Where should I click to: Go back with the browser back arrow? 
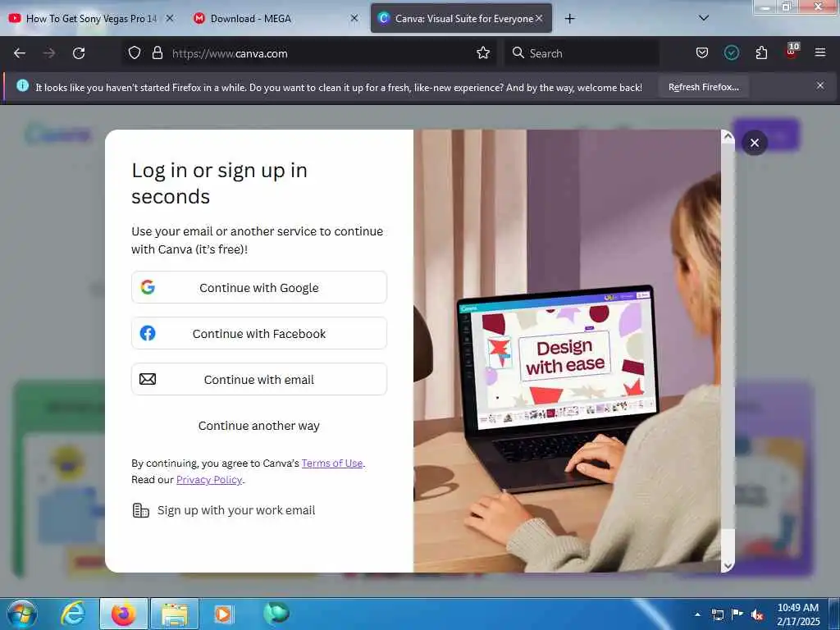[x=20, y=53]
